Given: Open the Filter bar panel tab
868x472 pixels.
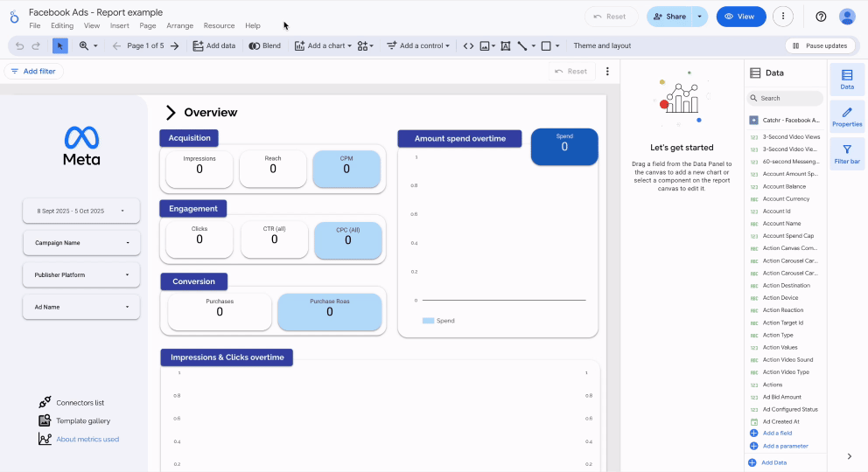Looking at the screenshot, I should pos(847,154).
